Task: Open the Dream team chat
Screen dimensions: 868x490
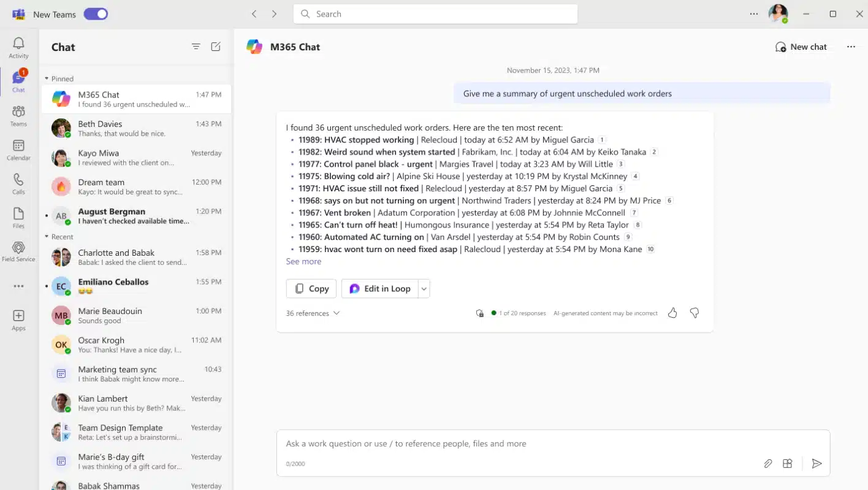Action: click(x=137, y=186)
